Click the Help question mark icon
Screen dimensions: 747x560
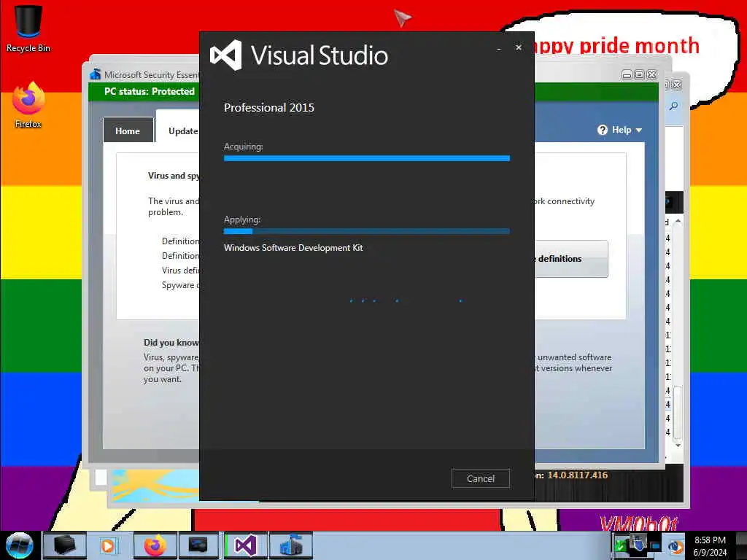pos(602,130)
